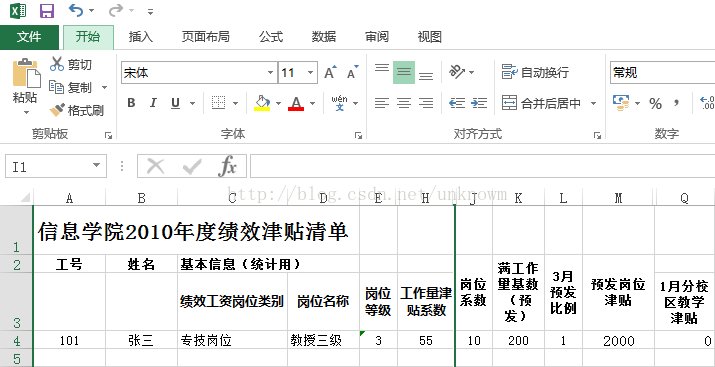Viewport: 715px width, 367px height.
Task: Switch to the 开始 ribbon tab
Action: (88, 37)
